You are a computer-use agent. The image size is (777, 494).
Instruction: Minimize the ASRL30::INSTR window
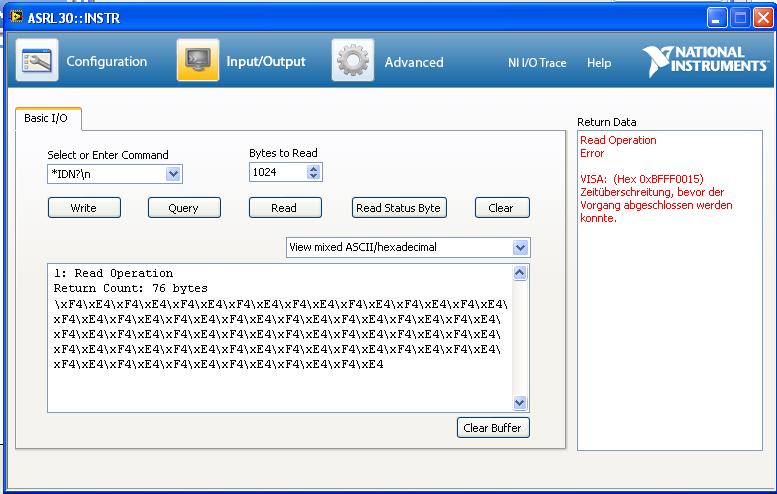point(717,18)
